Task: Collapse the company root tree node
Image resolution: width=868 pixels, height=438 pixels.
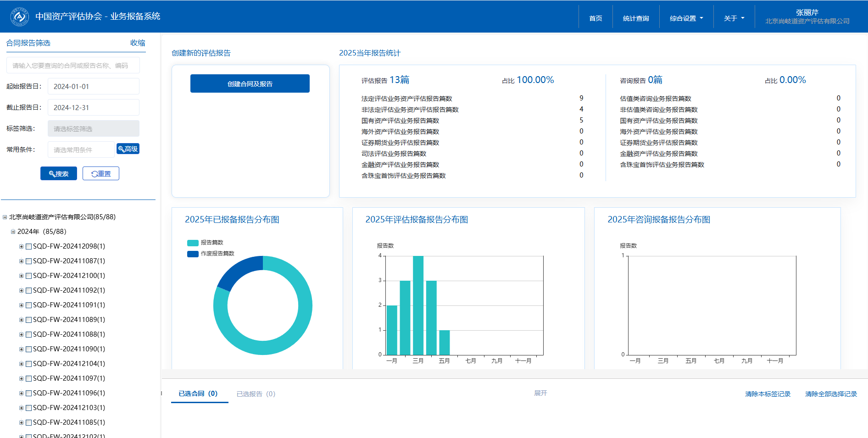Action: click(x=5, y=217)
